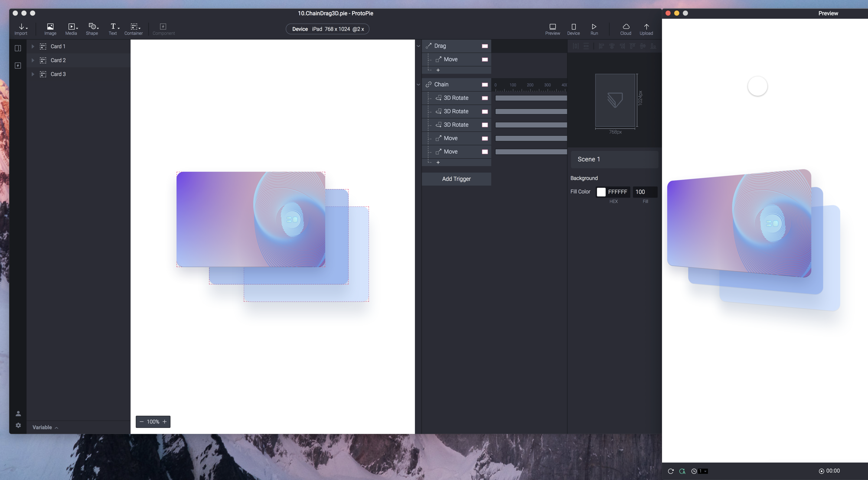Viewport: 868px width, 480px height.
Task: Click the Upload icon
Action: click(646, 29)
